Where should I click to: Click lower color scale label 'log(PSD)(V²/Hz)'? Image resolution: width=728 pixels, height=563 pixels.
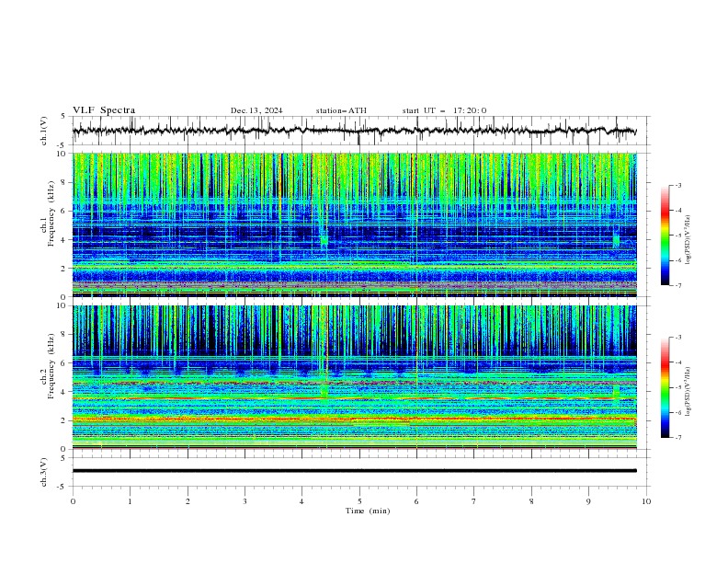(688, 392)
